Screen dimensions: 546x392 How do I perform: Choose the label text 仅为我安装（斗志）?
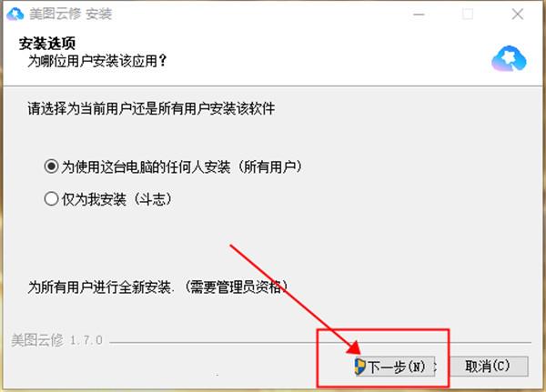point(117,199)
